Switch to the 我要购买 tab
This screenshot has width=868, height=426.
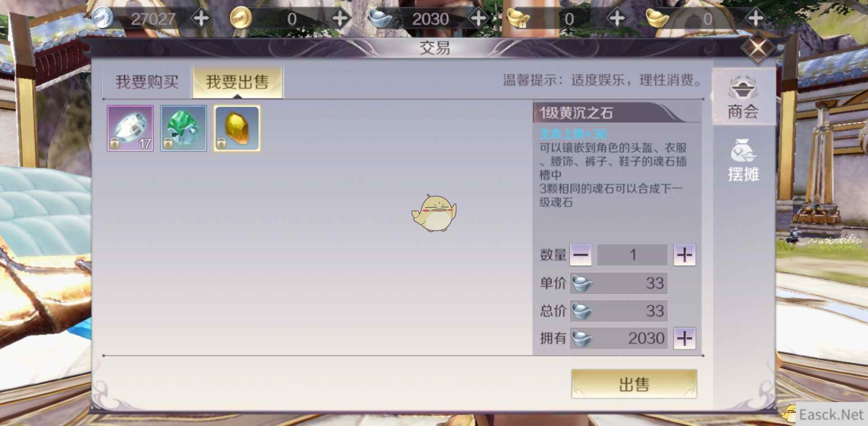pos(147,82)
